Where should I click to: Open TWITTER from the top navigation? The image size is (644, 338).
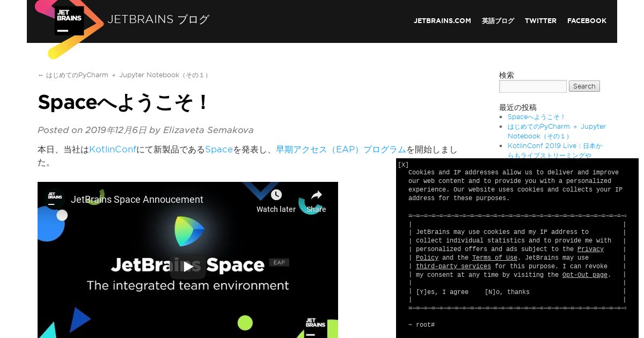pos(540,21)
